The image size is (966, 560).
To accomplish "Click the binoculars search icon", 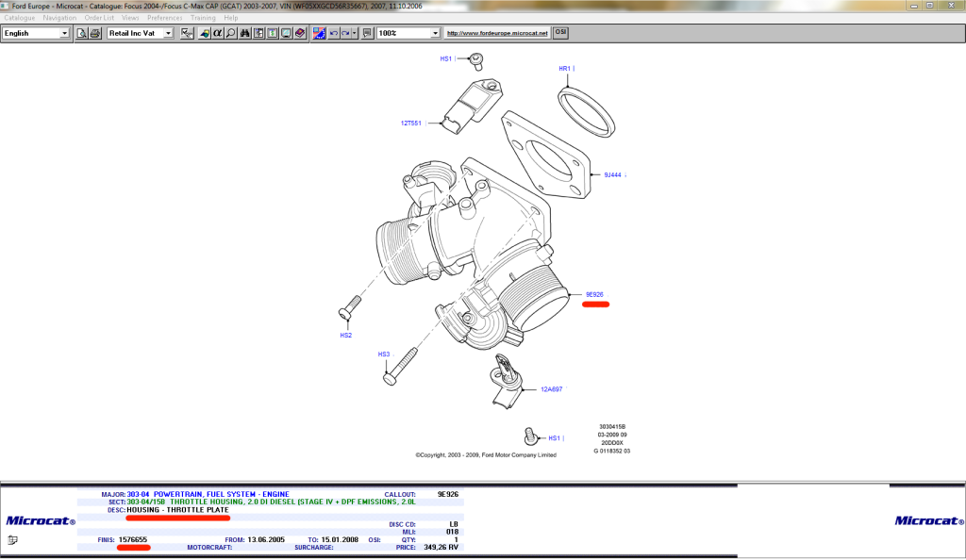I will click(244, 33).
